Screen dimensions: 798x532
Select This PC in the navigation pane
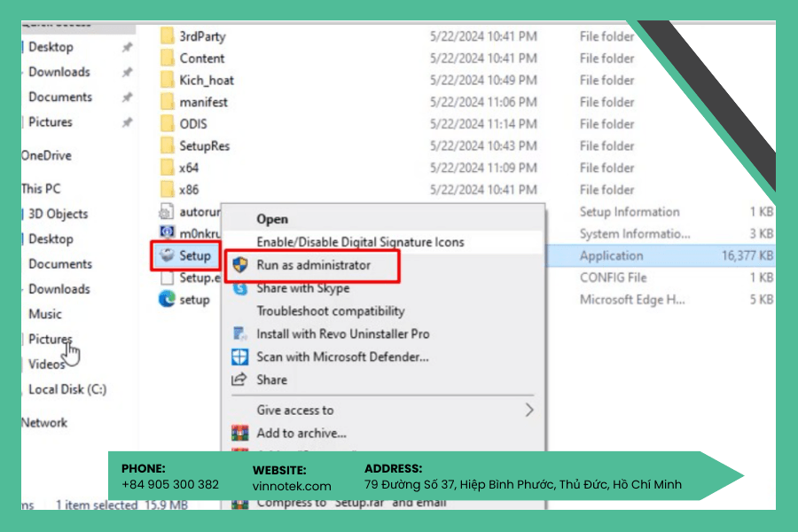pyautogui.click(x=41, y=188)
